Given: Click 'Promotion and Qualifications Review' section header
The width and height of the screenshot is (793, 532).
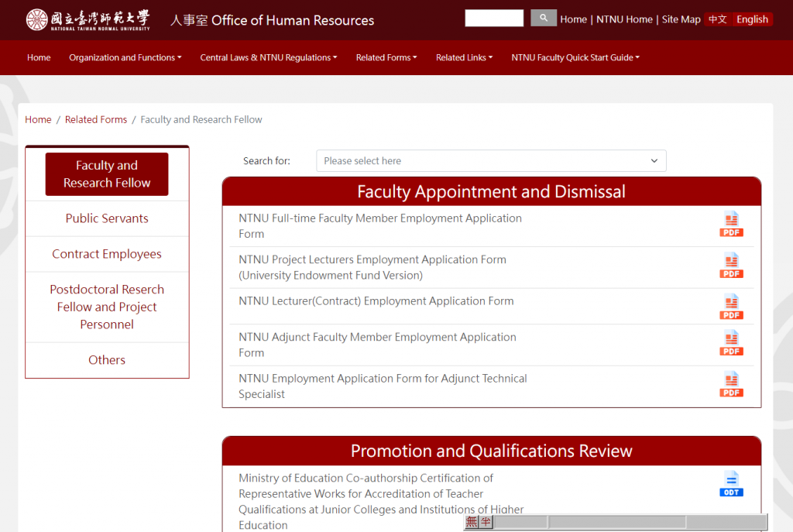Looking at the screenshot, I should pos(491,451).
